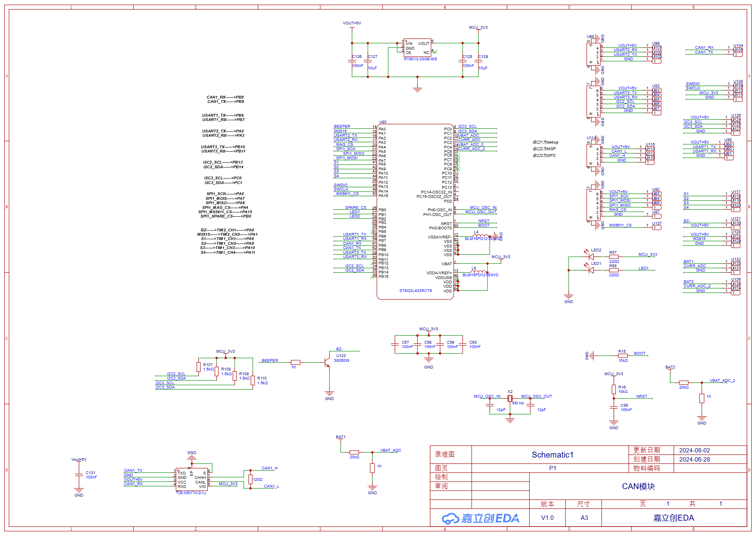The height and width of the screenshot is (536, 756).
Task: Click the note 串口1为debug
Action: [545, 142]
